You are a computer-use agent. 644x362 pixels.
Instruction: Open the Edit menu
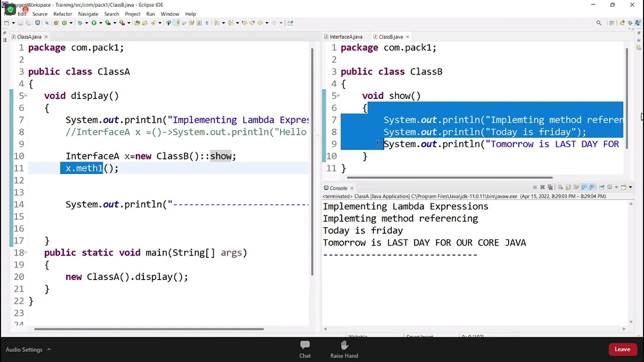(x=22, y=14)
